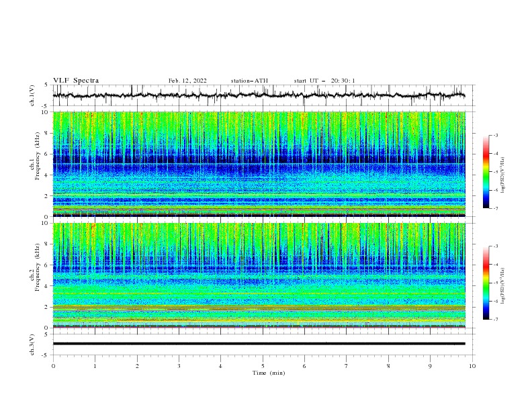Click the "0" tick label on time axis
Viewport: 532px width, 411px height.
coord(53,366)
